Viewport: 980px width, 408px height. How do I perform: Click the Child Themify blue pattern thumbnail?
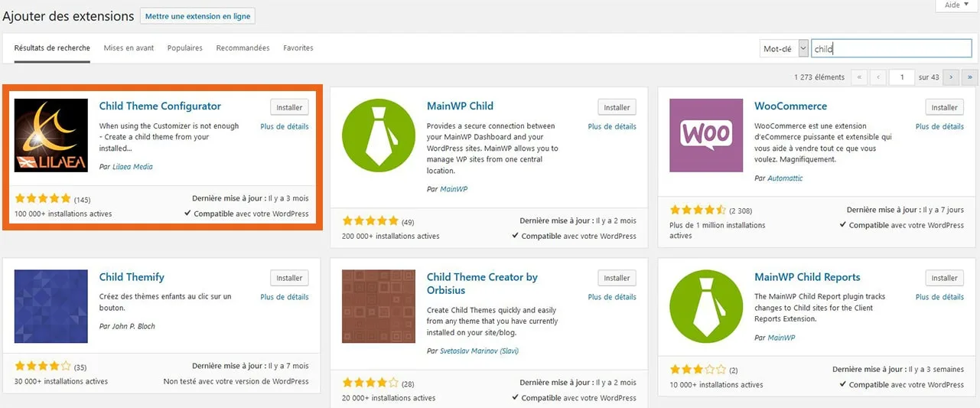click(x=51, y=306)
